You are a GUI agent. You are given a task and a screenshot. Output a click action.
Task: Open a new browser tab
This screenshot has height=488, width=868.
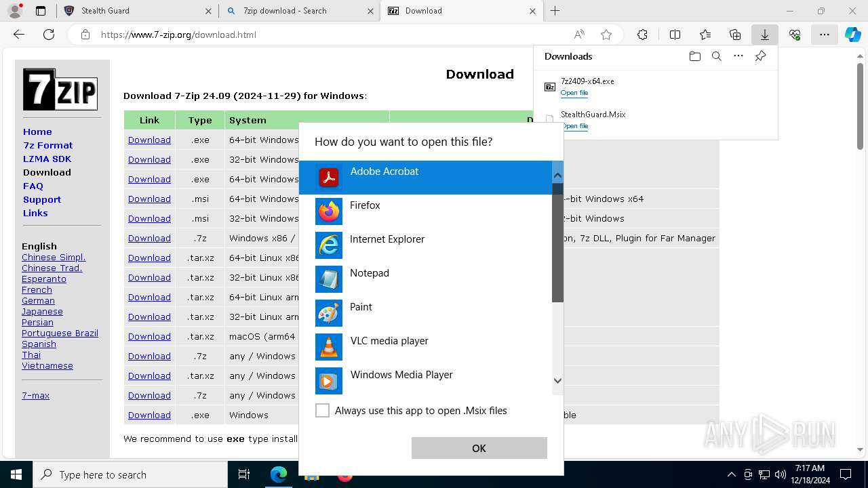(x=555, y=11)
